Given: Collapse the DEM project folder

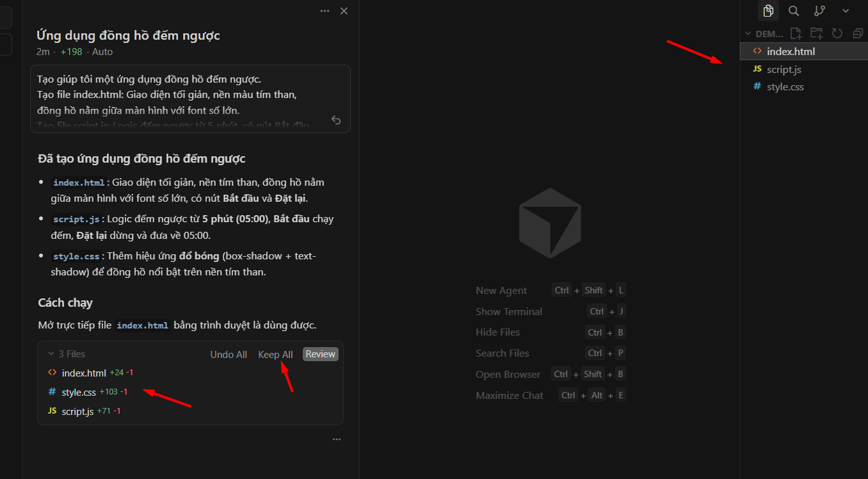Looking at the screenshot, I should point(748,33).
